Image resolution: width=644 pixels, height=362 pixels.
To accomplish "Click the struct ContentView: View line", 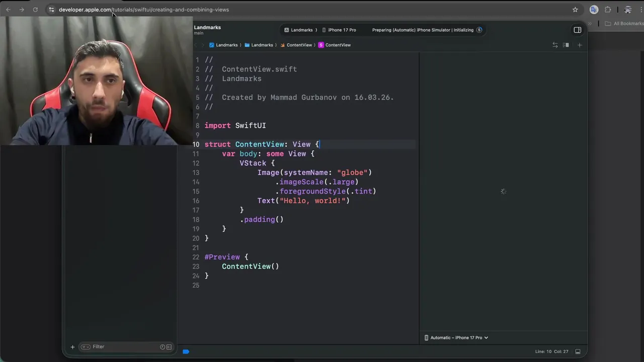I will (262, 144).
